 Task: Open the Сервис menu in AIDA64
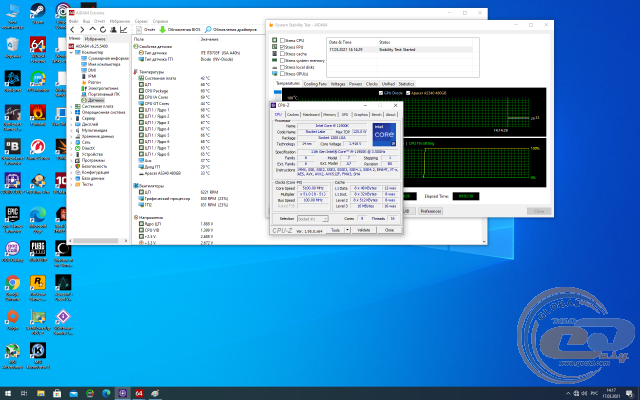coord(141,21)
